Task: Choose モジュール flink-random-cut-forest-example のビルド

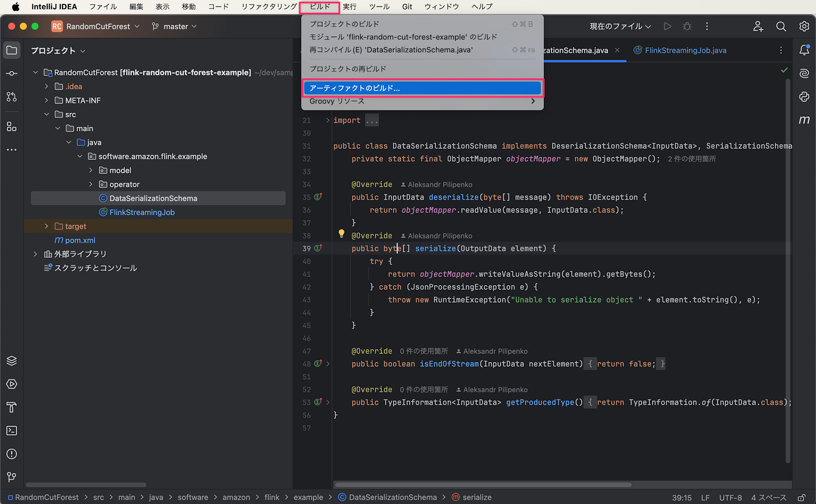Action: tap(422, 37)
